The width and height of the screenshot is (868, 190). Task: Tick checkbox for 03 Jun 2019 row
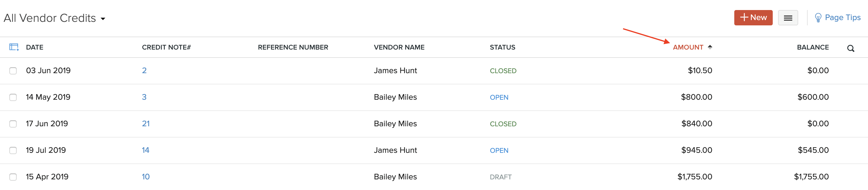tap(13, 71)
